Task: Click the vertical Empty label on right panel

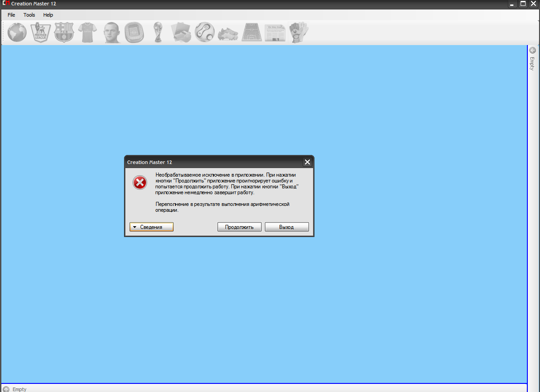Action: click(x=532, y=64)
